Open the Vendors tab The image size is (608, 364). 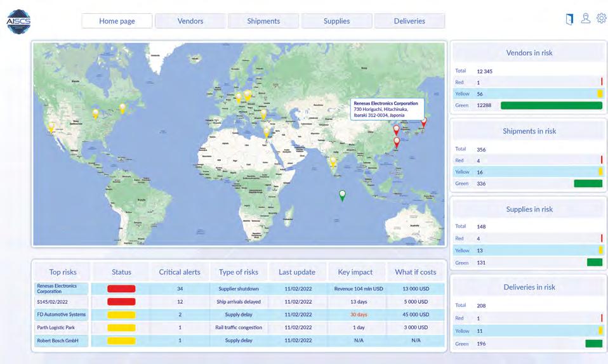point(190,21)
